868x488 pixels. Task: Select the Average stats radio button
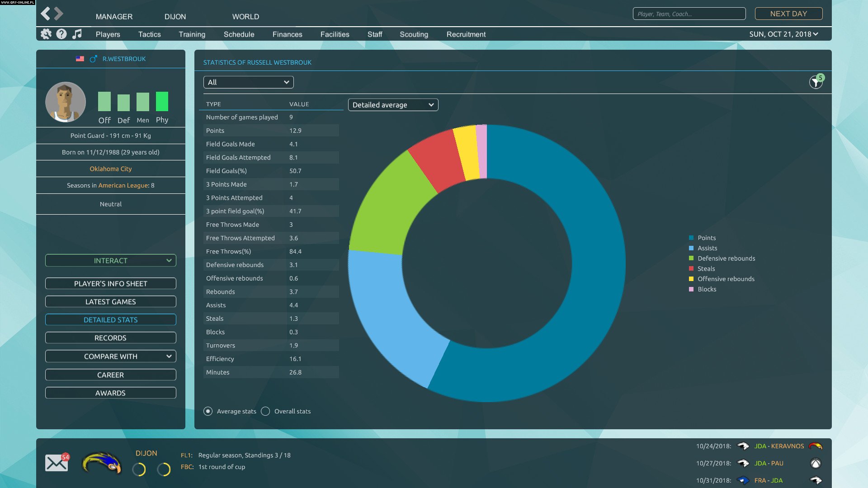pos(208,411)
